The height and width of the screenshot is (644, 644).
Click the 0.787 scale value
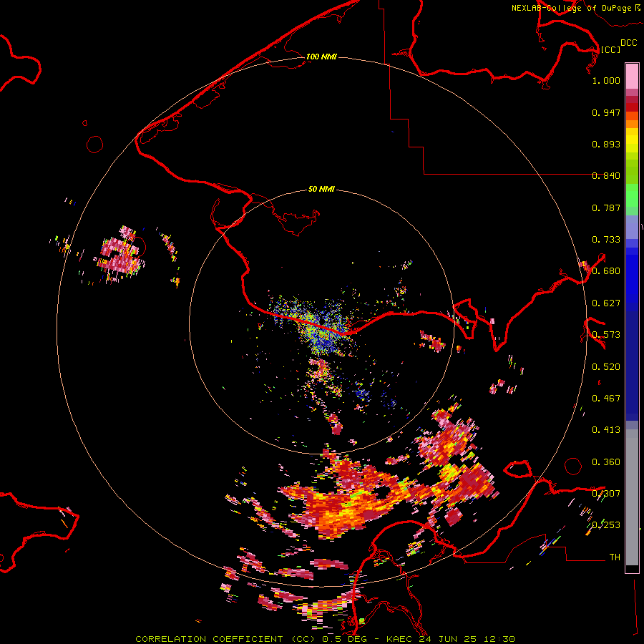(x=606, y=208)
